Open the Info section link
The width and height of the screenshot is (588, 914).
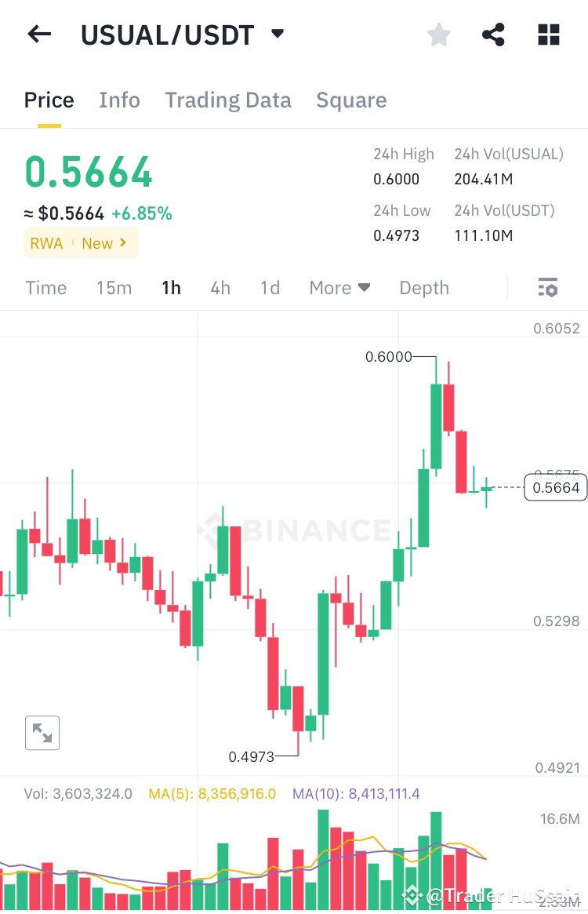119,100
